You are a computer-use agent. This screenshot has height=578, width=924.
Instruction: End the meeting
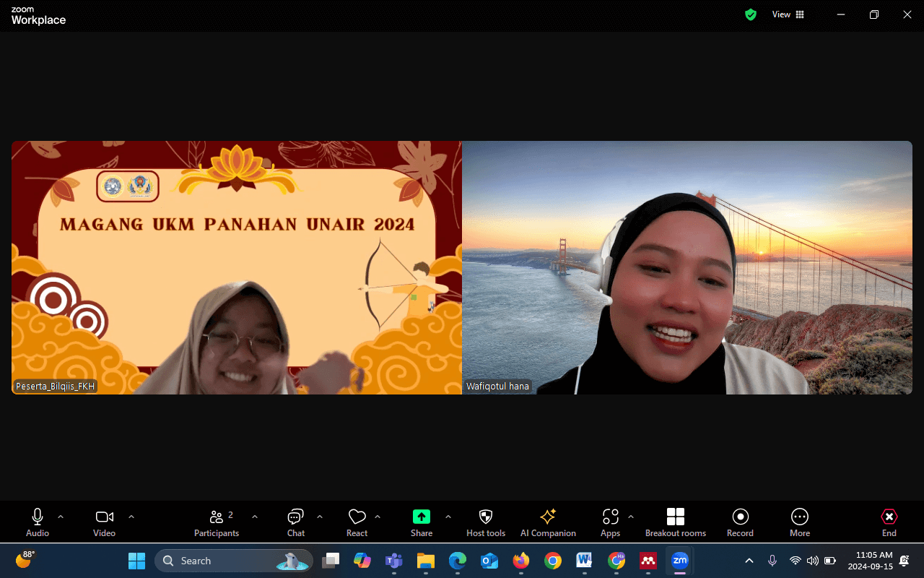[889, 523]
